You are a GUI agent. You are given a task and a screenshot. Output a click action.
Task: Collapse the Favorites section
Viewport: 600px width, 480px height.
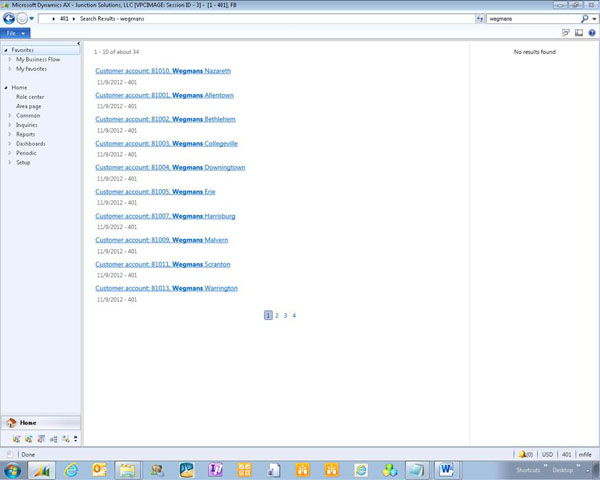pyautogui.click(x=6, y=50)
